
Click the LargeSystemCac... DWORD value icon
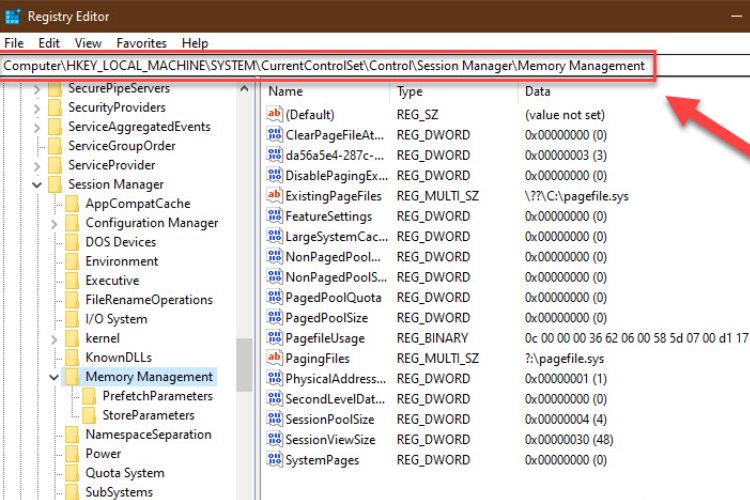[275, 236]
